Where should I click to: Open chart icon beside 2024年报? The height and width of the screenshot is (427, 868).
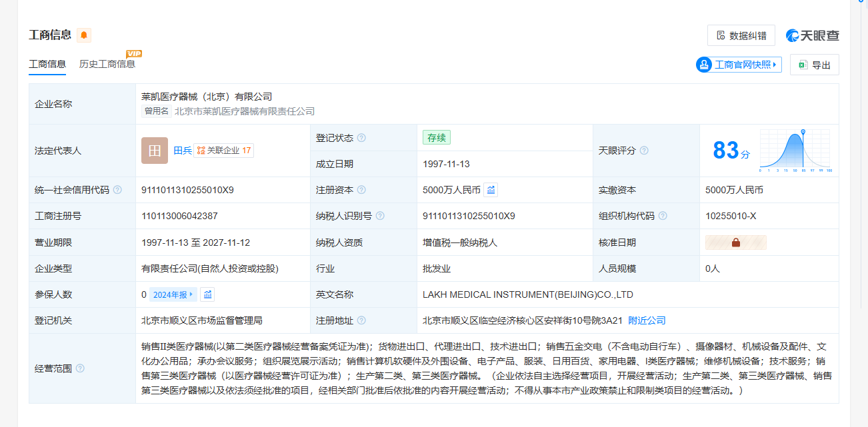pos(207,294)
